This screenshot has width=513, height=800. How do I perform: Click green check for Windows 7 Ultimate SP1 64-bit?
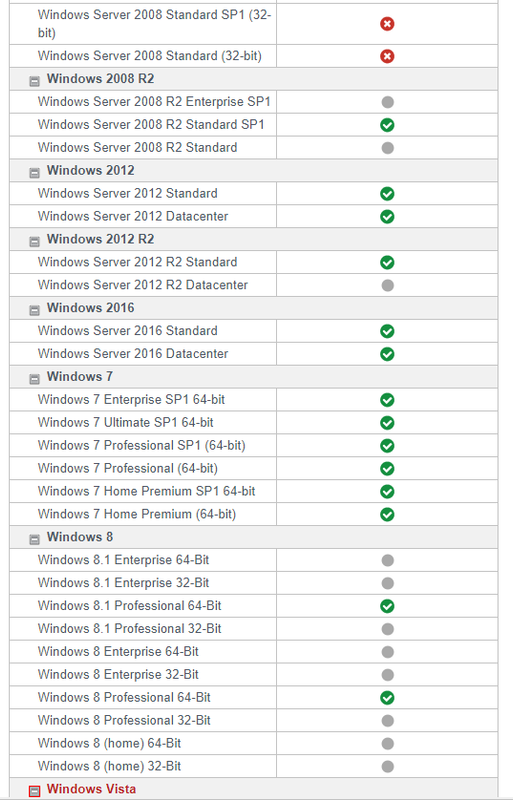point(387,423)
